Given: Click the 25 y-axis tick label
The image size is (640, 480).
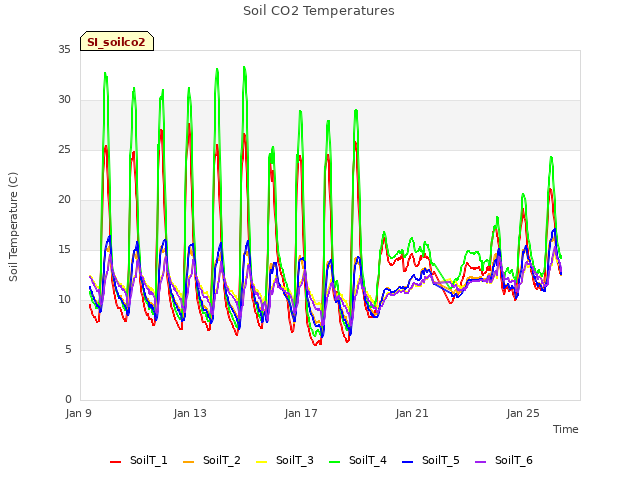Looking at the screenshot, I should pos(64,150).
